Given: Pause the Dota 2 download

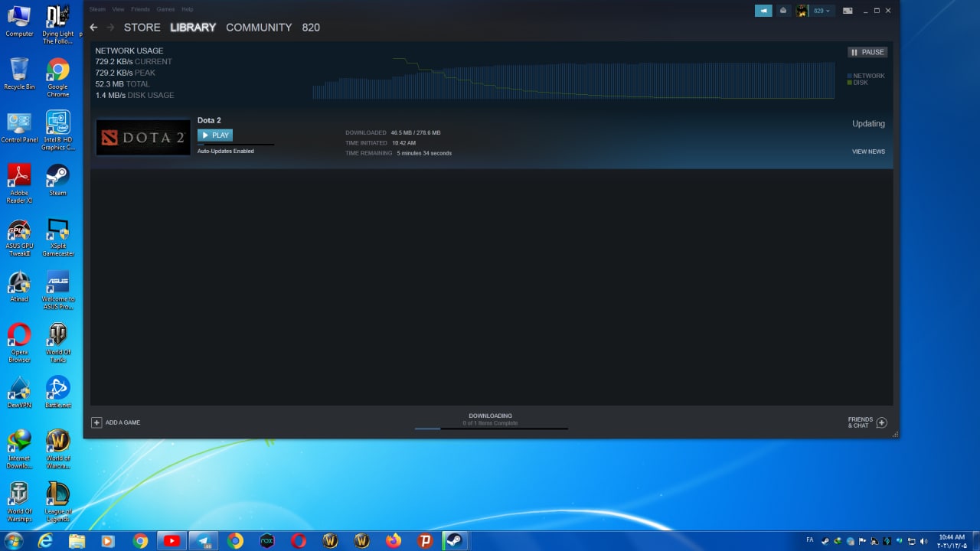Looking at the screenshot, I should tap(867, 52).
